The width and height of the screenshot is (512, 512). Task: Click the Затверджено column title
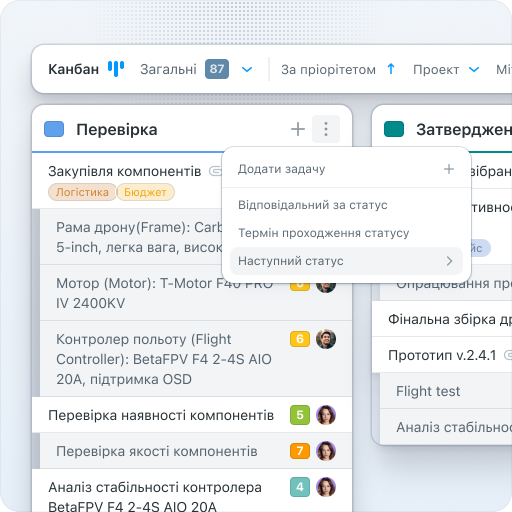464,130
